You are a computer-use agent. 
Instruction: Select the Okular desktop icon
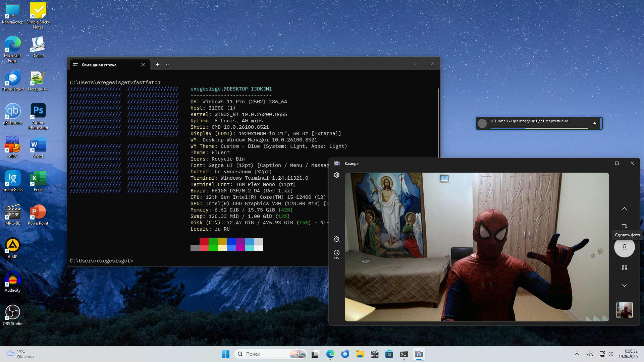[38, 47]
